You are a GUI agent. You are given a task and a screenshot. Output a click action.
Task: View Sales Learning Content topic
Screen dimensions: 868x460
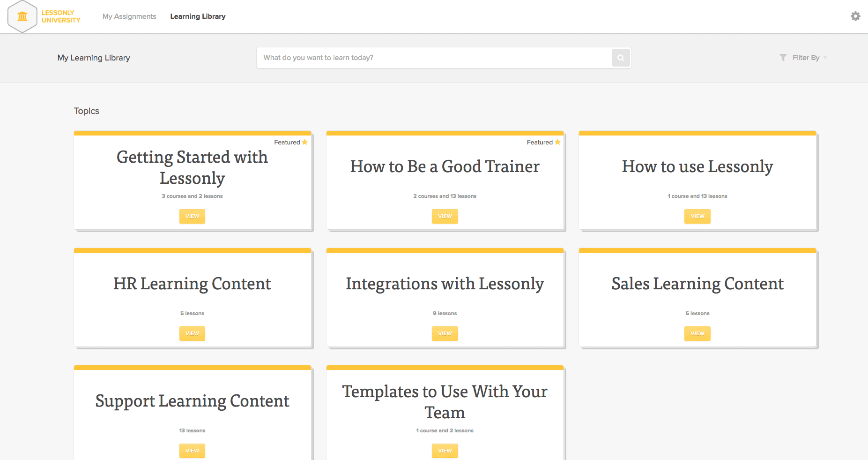pos(697,333)
